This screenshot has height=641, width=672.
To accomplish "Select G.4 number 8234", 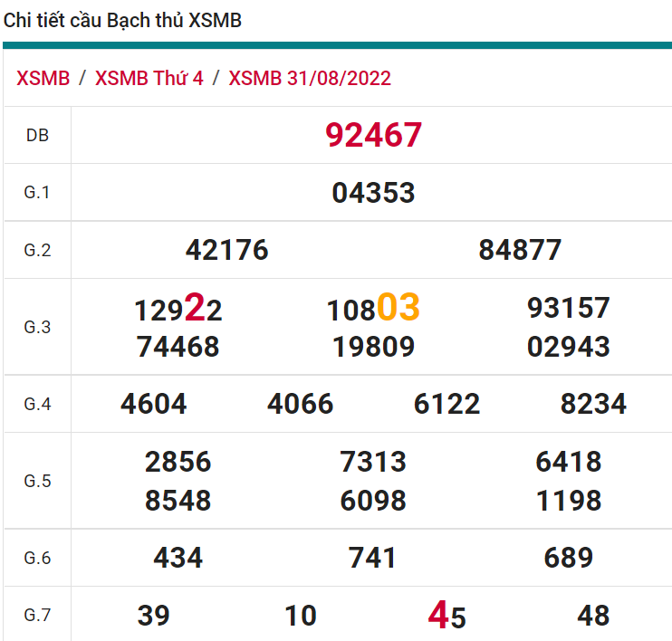I will click(x=593, y=404).
